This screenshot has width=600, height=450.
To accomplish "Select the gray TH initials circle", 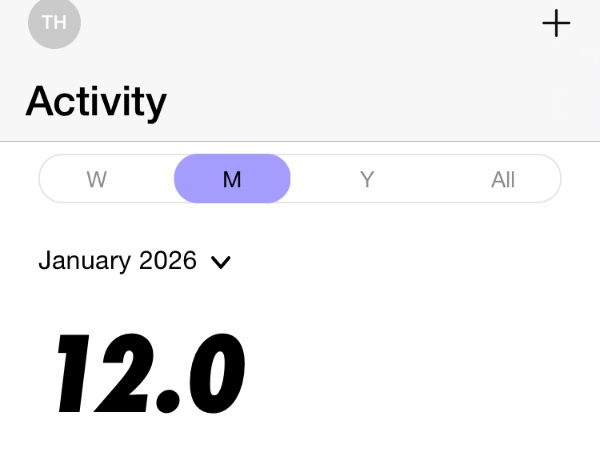I will point(54,23).
